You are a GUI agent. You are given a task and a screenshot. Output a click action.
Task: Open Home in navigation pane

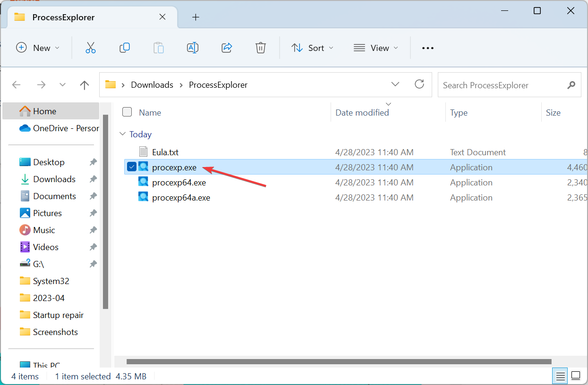point(51,111)
